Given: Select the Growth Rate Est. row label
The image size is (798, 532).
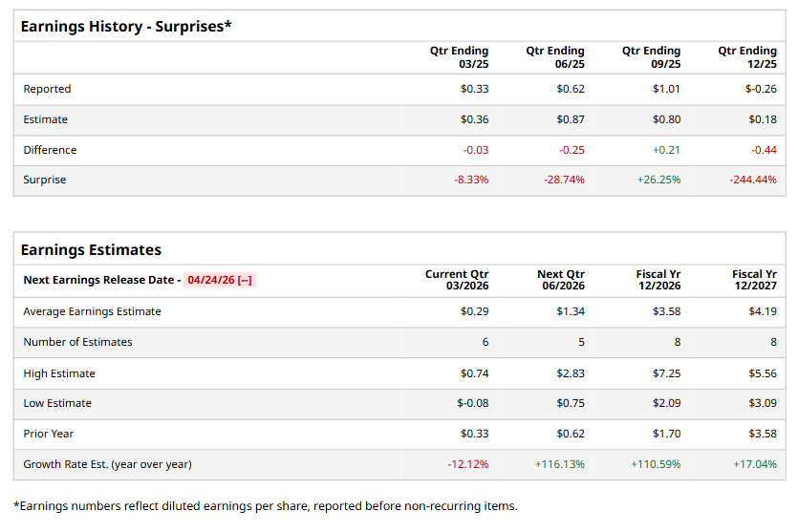Looking at the screenshot, I should (107, 464).
